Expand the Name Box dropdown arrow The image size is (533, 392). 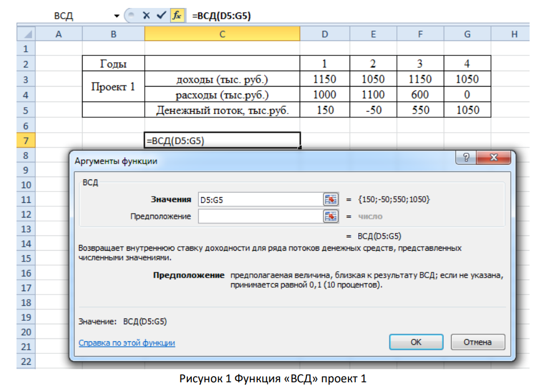tap(117, 15)
